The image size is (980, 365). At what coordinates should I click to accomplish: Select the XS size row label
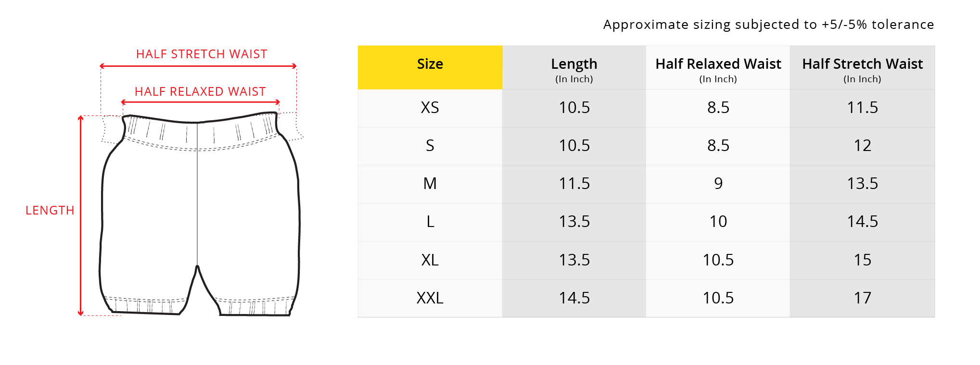tap(430, 108)
